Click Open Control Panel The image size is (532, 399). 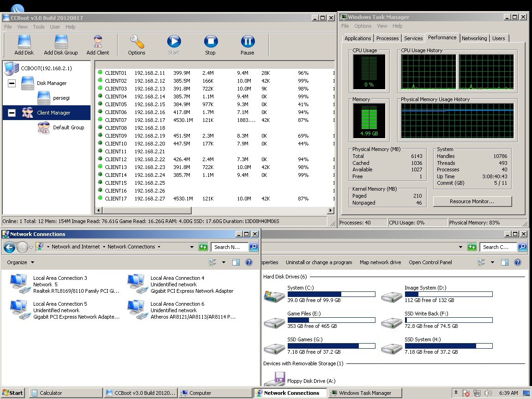coord(430,262)
